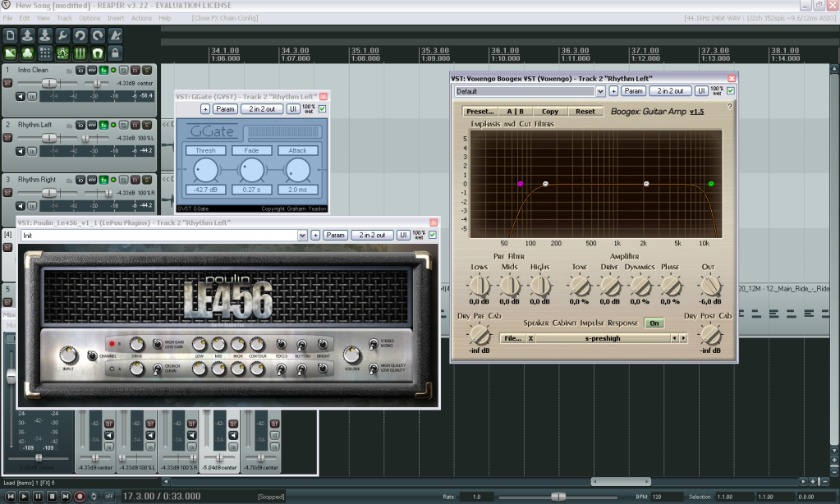Open the 2 in 2 out routing in LE456

coord(372,235)
